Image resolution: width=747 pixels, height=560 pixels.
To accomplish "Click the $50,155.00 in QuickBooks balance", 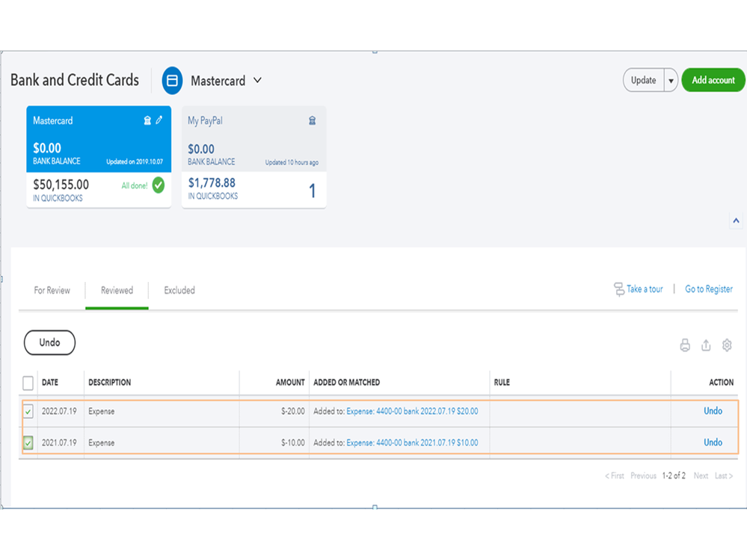I will (61, 184).
